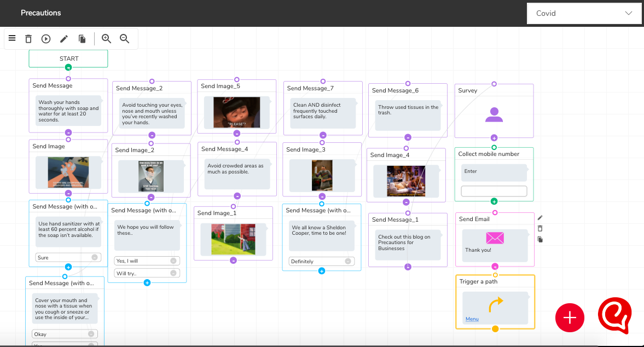The width and height of the screenshot is (644, 347).
Task: Select the Survey node title
Action: tap(468, 91)
